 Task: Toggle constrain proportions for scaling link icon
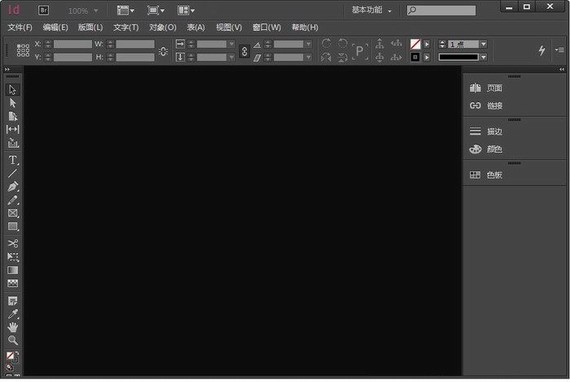tap(244, 51)
